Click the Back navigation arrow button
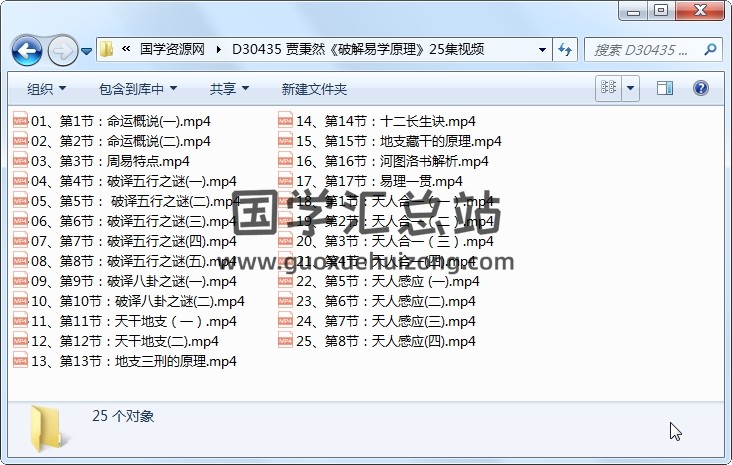 pyautogui.click(x=27, y=49)
